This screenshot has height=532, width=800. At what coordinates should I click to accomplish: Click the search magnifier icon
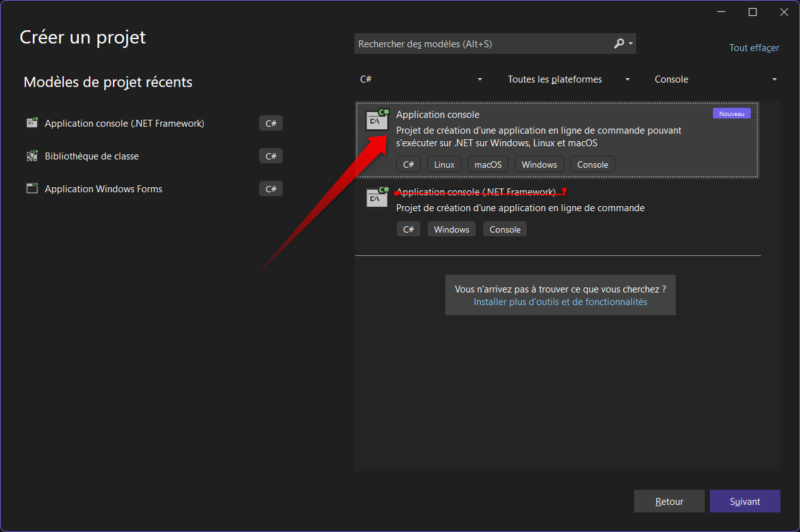click(619, 43)
